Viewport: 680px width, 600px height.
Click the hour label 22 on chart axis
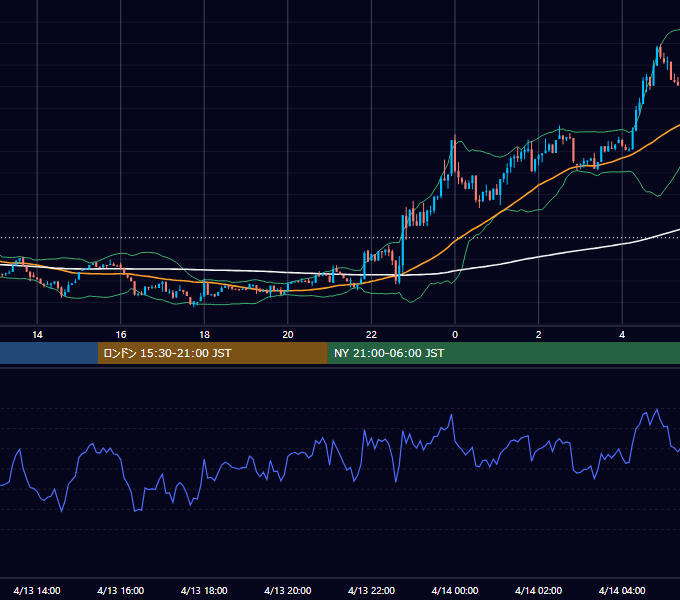(x=371, y=335)
